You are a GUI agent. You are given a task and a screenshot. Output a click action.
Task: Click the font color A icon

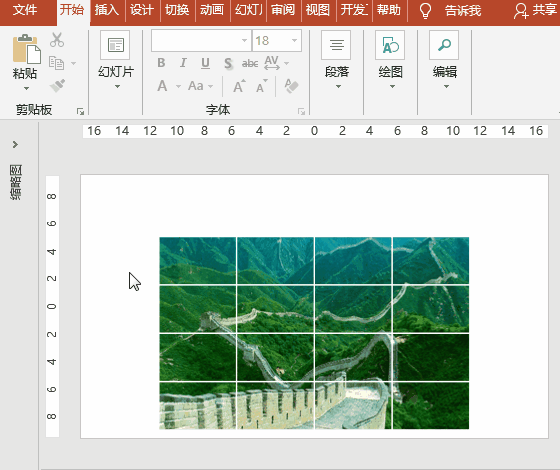[162, 86]
